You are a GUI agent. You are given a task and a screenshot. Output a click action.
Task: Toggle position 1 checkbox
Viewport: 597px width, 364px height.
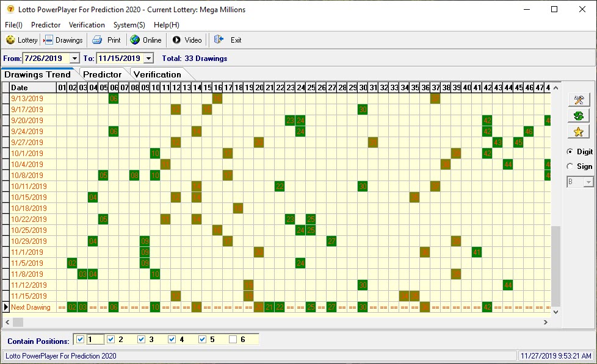[x=80, y=339]
